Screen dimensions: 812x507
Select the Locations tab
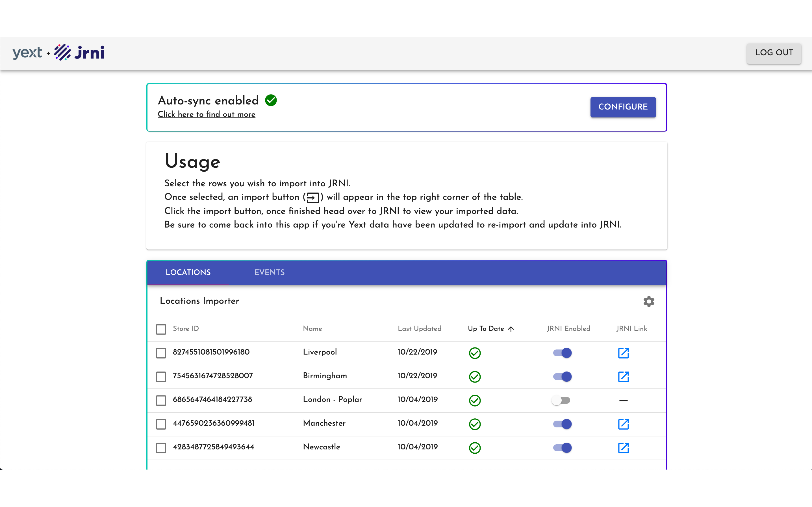click(x=188, y=272)
